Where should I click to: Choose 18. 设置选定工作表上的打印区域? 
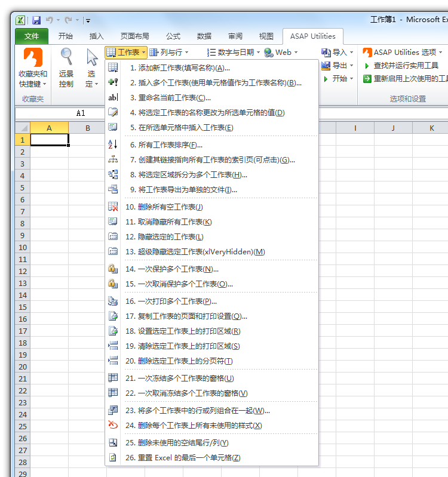[212, 331]
